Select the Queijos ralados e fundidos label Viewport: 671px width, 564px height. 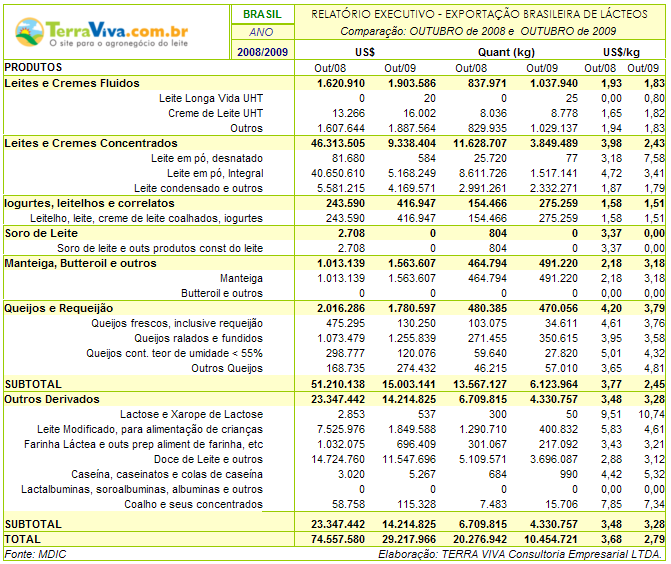[x=199, y=338]
